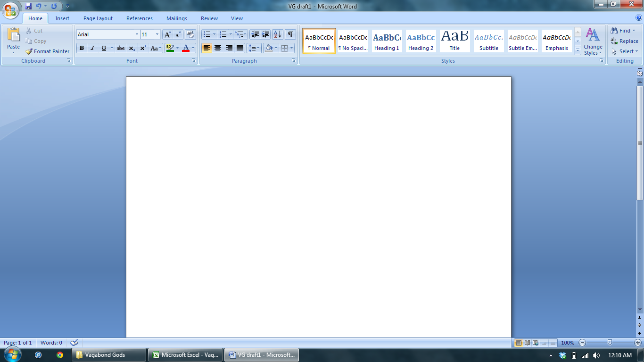Open the Arial font name dropdown
The width and height of the screenshot is (644, 362).
137,34
